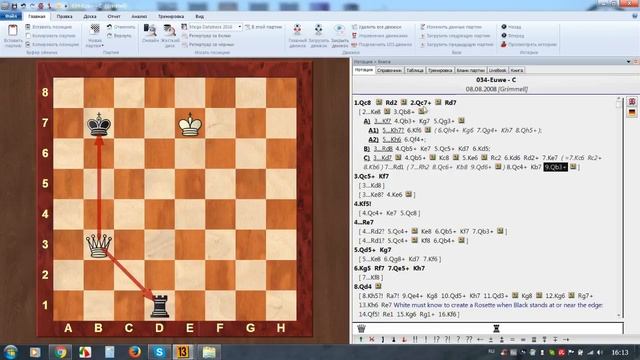Viewport: 640px width, 360px height.
Task: Insert the ?! dubious move annotation
Action: pyautogui.click(x=448, y=339)
